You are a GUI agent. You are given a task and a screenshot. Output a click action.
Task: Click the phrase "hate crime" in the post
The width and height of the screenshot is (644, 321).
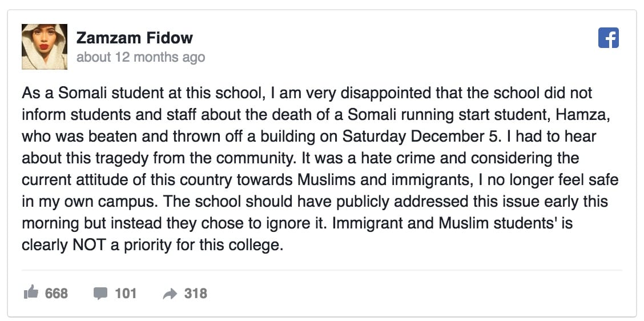click(378, 158)
